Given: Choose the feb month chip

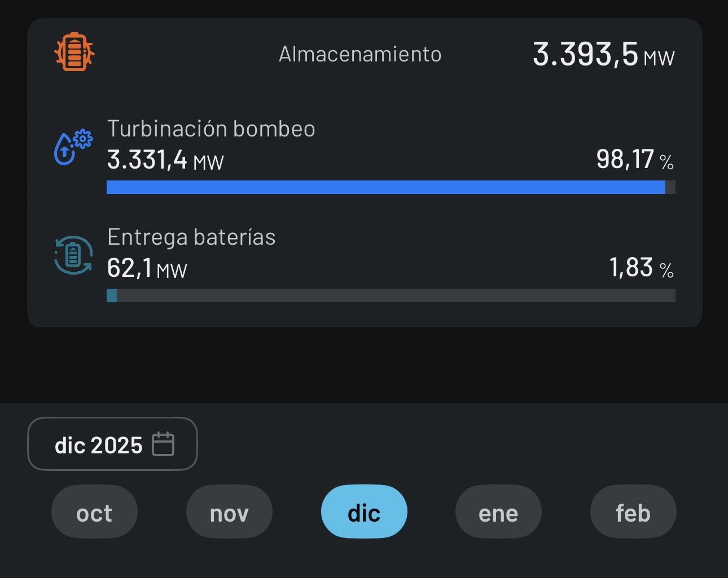Looking at the screenshot, I should click(x=633, y=512).
